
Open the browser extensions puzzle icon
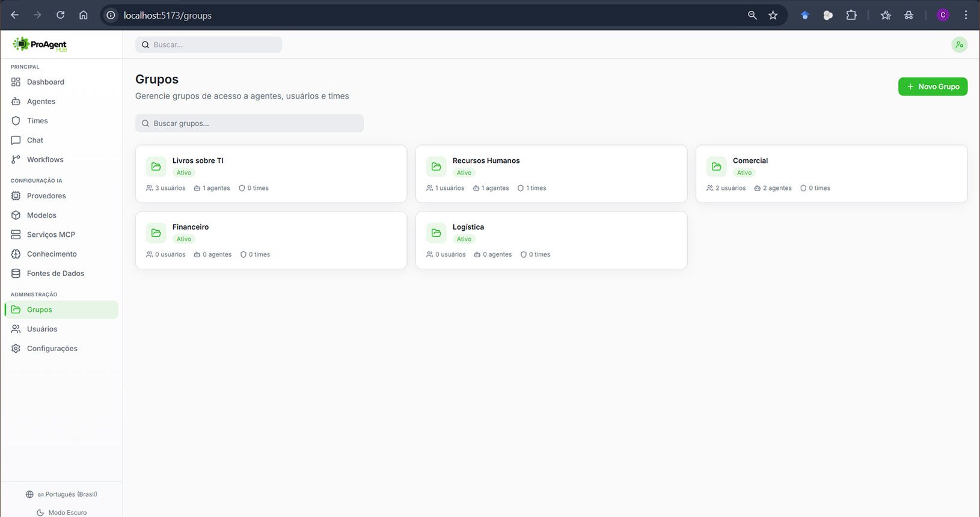(851, 16)
